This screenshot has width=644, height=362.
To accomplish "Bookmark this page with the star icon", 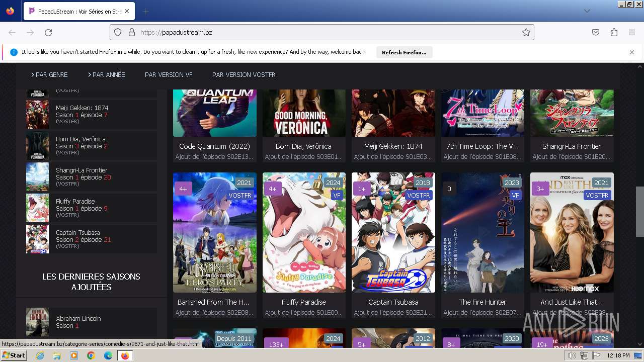I will (526, 32).
